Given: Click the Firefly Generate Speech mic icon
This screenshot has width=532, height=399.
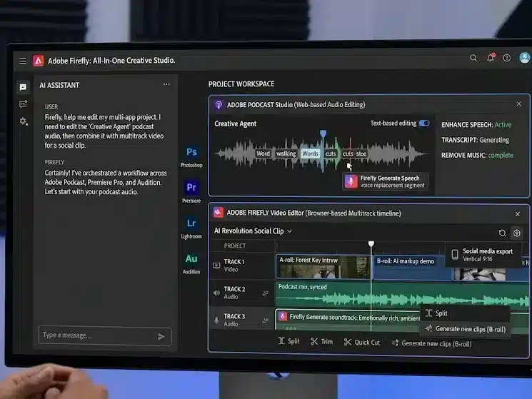Looking at the screenshot, I should tap(351, 181).
